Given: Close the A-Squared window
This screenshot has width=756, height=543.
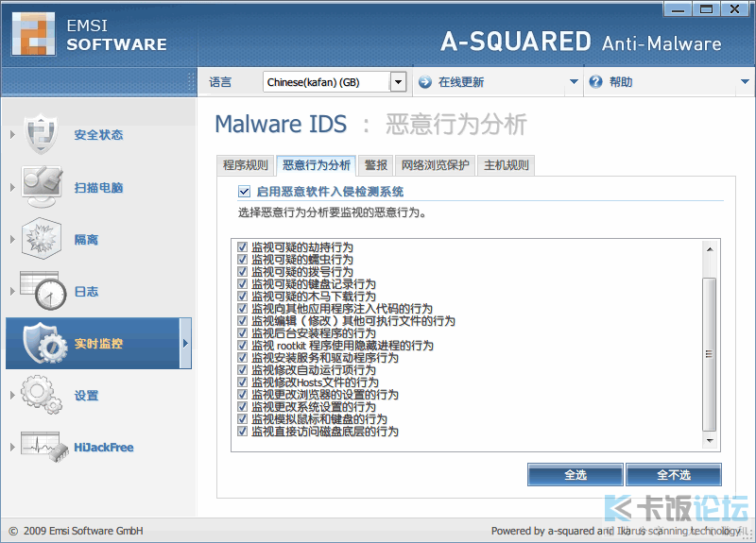Looking at the screenshot, I should [x=735, y=9].
